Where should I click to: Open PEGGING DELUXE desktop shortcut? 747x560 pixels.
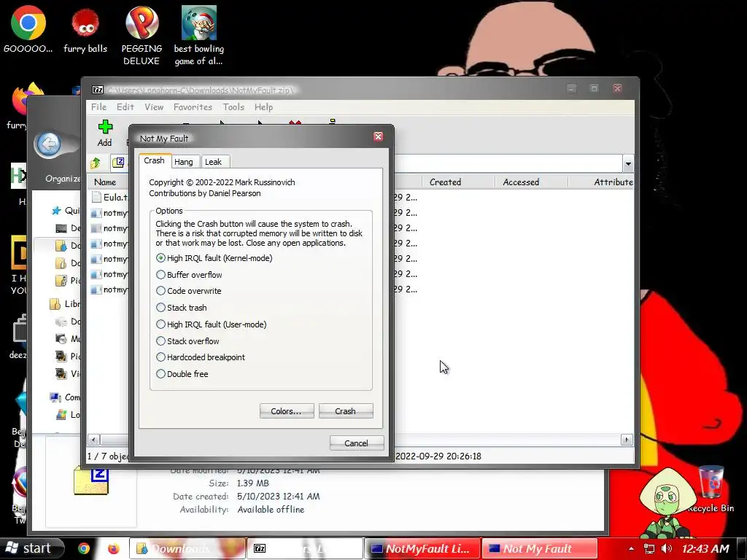point(142,36)
